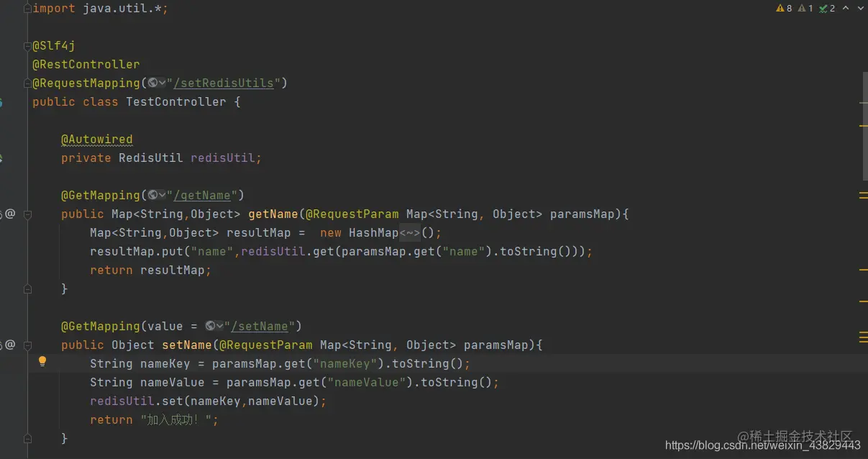Click the yellow warnings count indicator showing 8
This screenshot has height=459, width=868.
(x=784, y=9)
